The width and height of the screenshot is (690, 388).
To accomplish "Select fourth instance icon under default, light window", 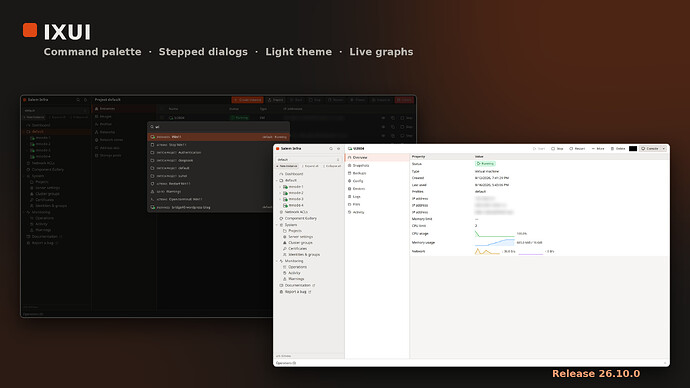I will (285, 205).
